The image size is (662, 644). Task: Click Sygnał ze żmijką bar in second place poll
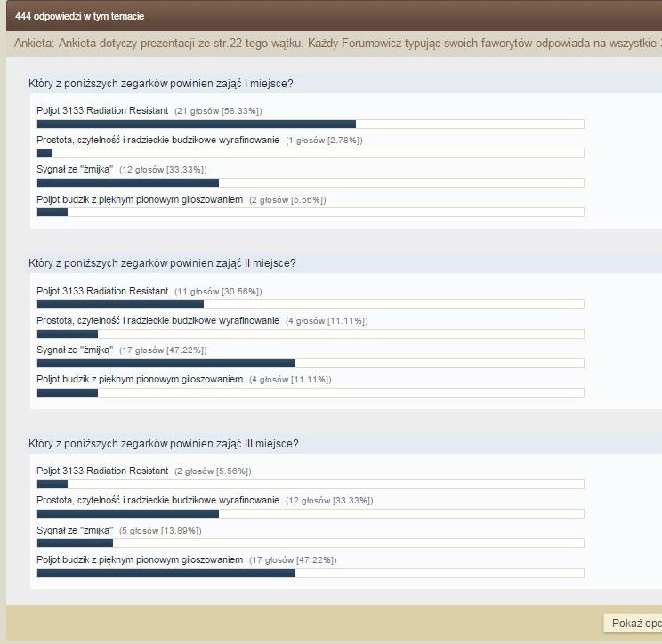tap(165, 363)
